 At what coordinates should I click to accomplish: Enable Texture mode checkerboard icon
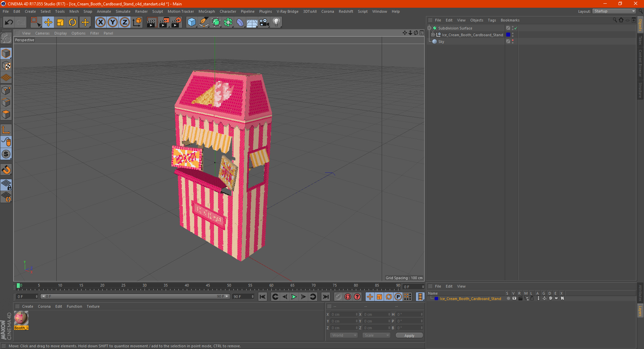coord(6,66)
